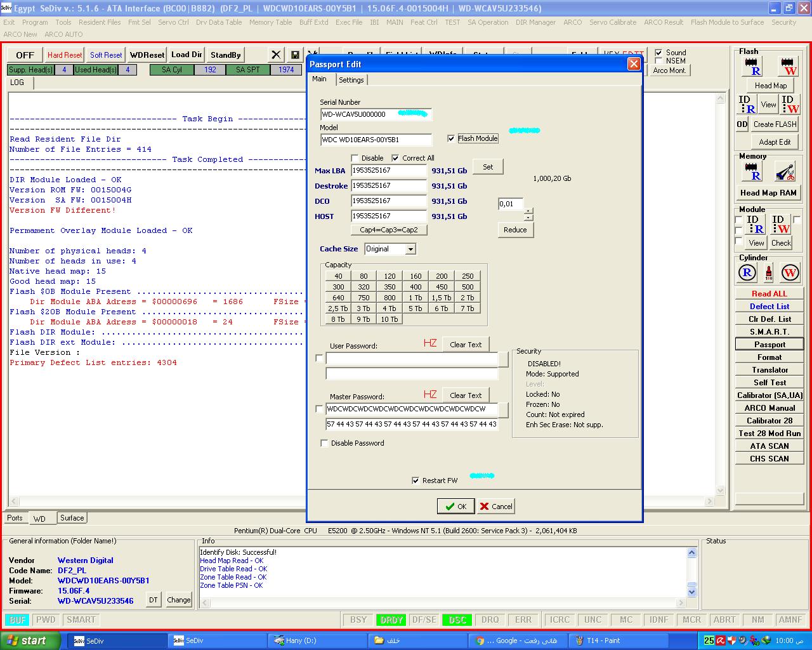Click the Hard Reset button

[65, 55]
